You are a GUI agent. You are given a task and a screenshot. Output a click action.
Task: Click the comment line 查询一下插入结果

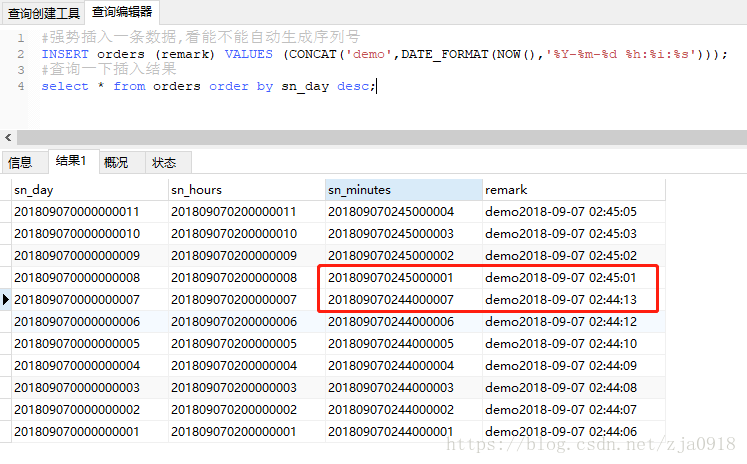pyautogui.click(x=109, y=70)
